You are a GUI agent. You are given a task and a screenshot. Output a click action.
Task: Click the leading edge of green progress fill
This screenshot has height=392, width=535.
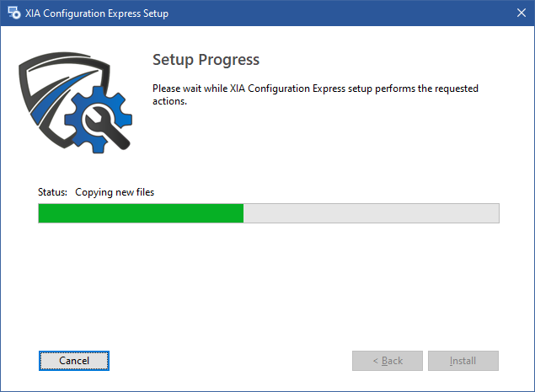click(243, 213)
